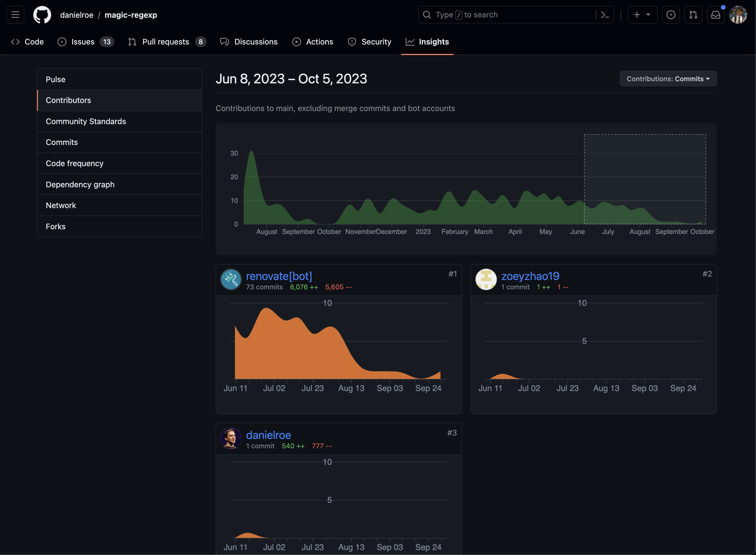Click the danielroe contributor avatar
This screenshot has height=555, width=756.
pos(231,438)
